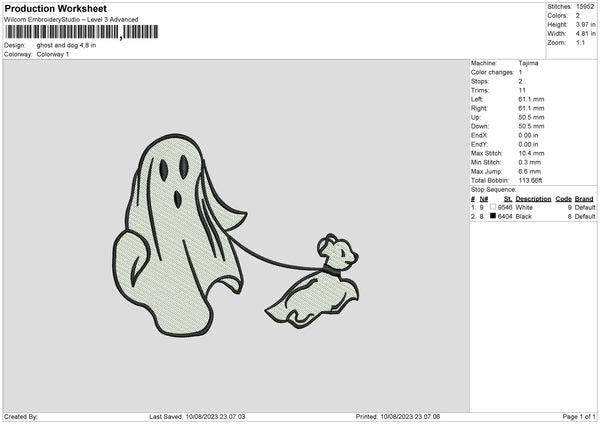Image resolution: width=600 pixels, height=424 pixels.
Task: Click the ghost embroidery design preview
Action: (179, 236)
